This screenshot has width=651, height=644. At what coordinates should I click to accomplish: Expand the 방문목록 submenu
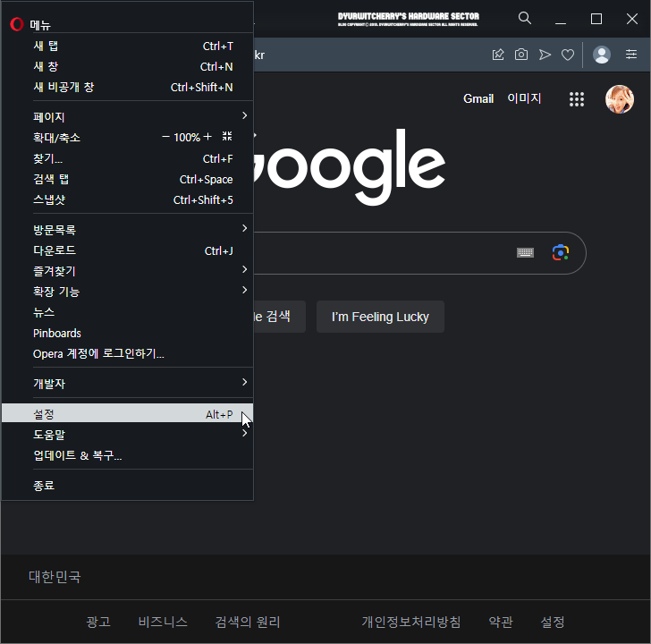point(128,230)
